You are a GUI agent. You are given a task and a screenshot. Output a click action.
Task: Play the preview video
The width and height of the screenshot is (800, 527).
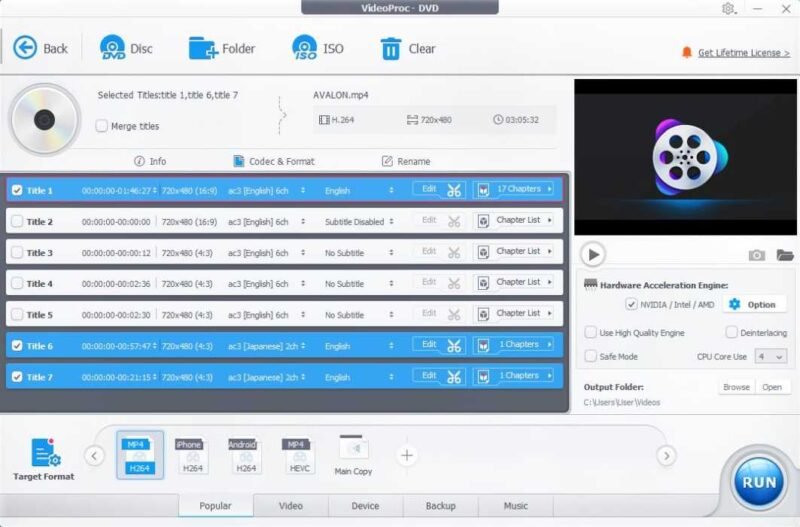[x=593, y=254]
